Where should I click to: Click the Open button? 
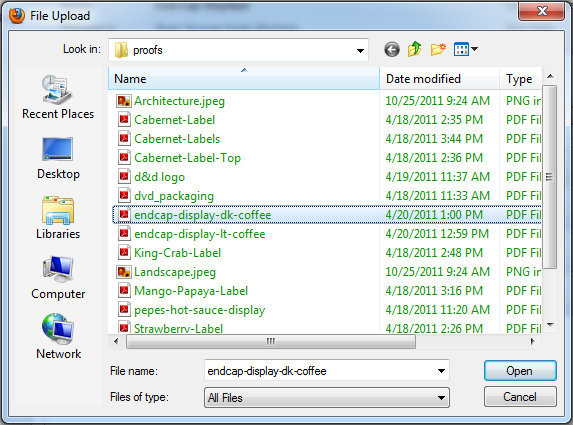520,371
